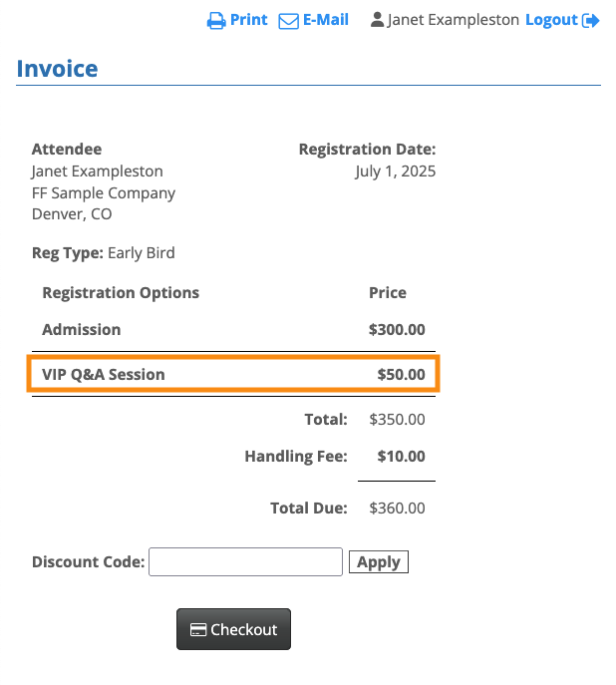
Task: Click the Checkout button label
Action: pos(243,630)
